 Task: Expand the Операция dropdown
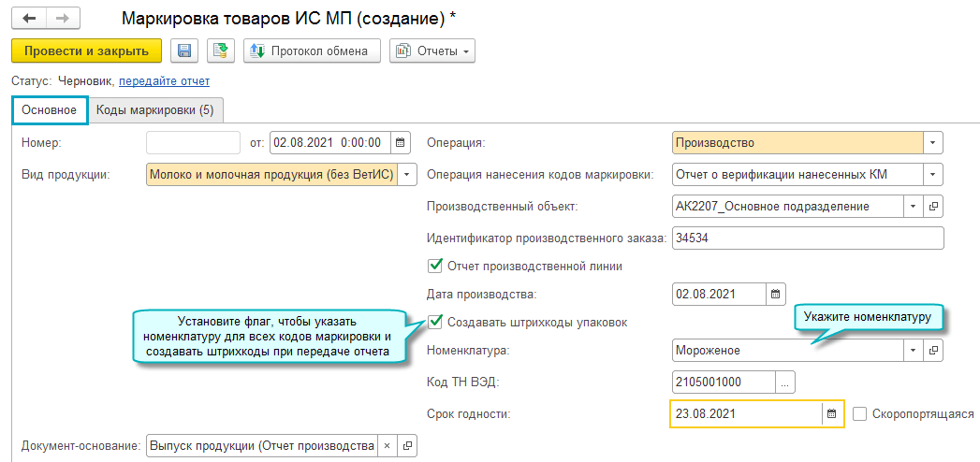[x=932, y=143]
